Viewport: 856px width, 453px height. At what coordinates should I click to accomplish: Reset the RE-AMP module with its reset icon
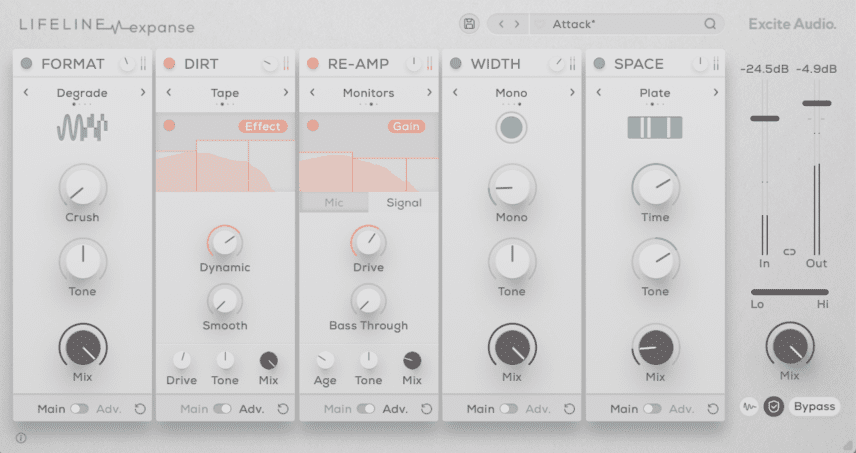[x=426, y=409]
